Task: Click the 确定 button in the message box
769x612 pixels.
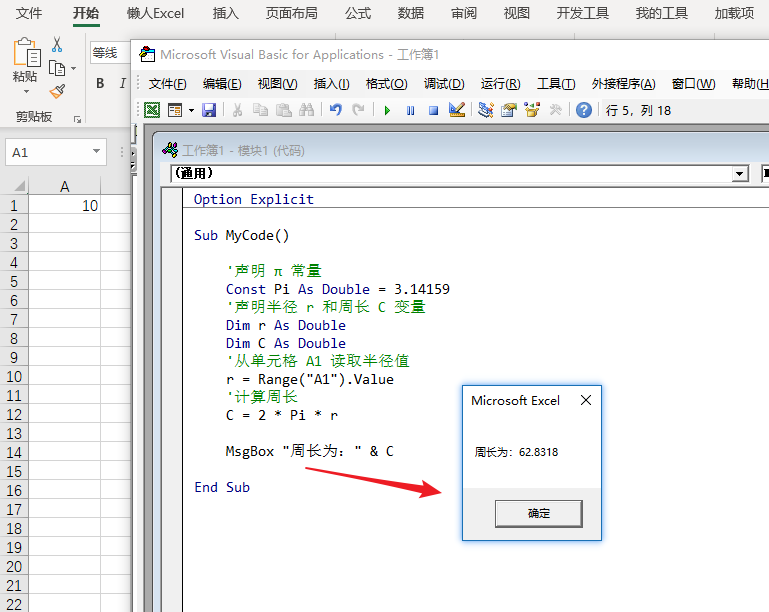Action: [x=538, y=513]
